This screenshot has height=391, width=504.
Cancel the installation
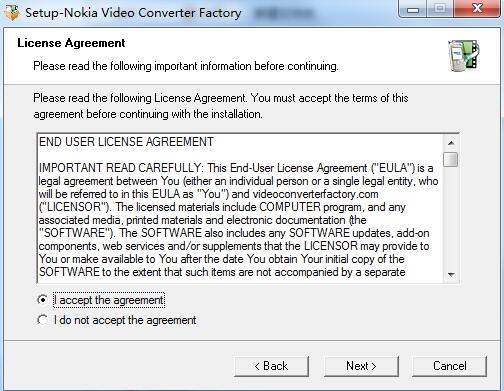(449, 366)
